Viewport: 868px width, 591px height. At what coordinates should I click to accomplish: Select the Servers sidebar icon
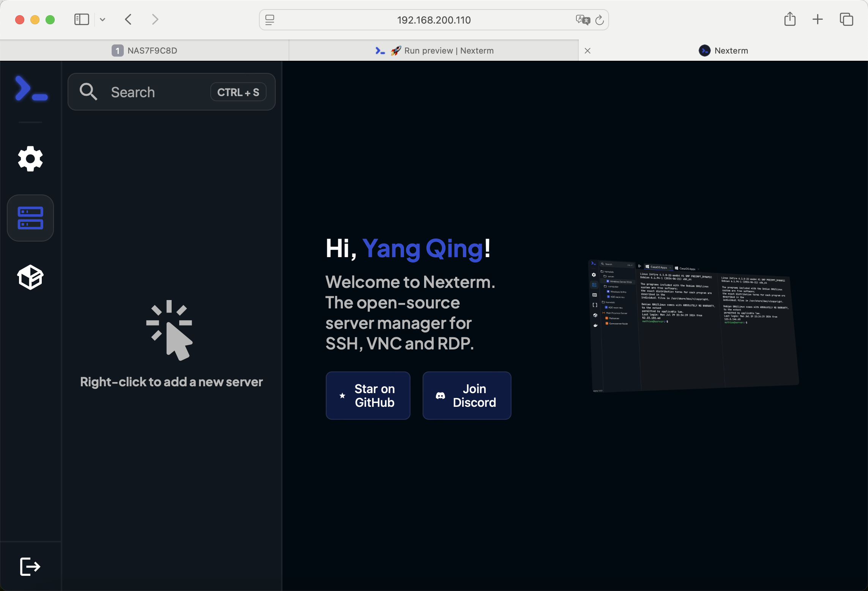click(30, 218)
